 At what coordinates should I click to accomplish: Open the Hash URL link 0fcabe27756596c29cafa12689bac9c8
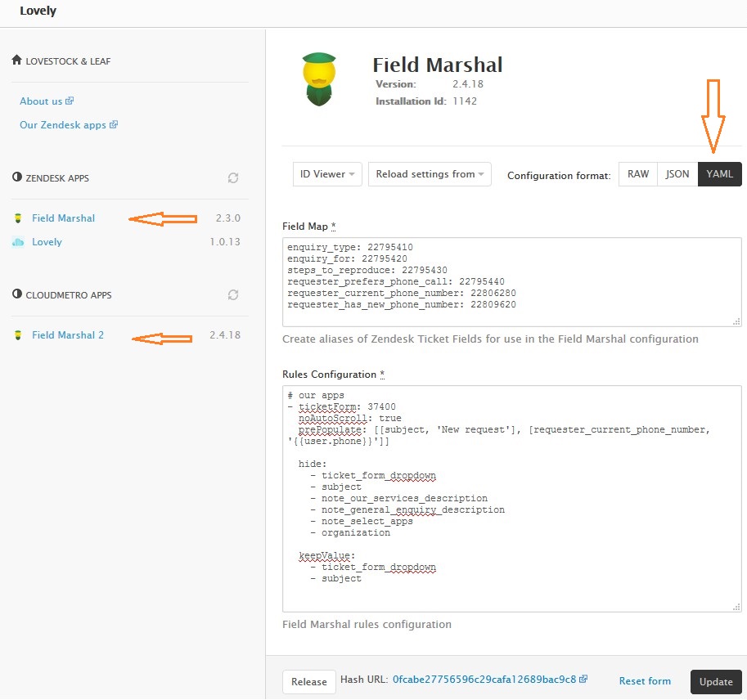484,680
